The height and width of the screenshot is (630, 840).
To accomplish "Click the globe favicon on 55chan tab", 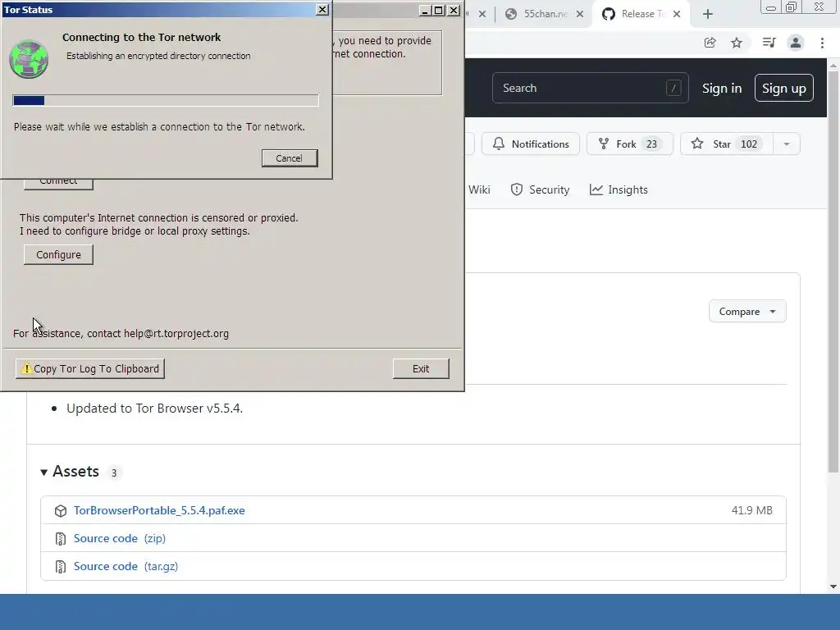I will [x=511, y=14].
